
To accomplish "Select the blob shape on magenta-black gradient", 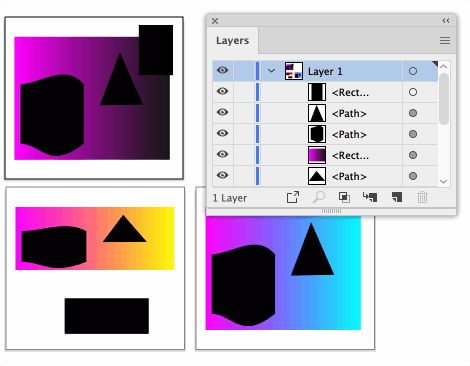I will (52, 115).
